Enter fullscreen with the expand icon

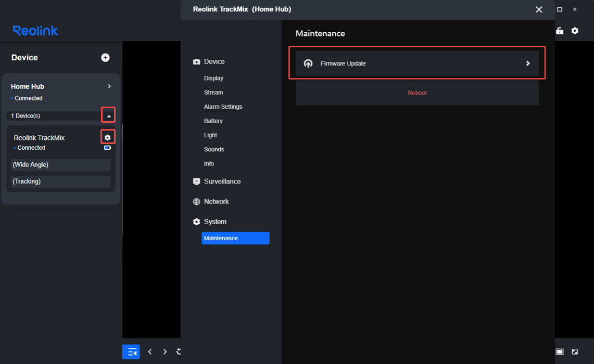tap(575, 352)
